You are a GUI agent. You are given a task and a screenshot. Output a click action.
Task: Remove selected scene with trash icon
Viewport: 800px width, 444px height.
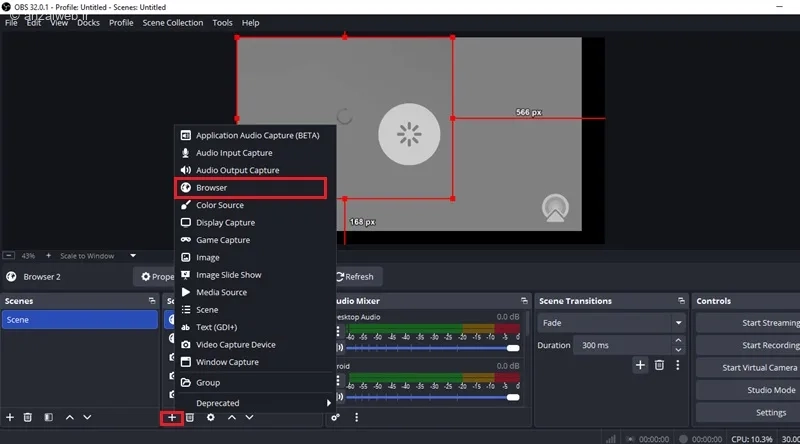point(28,417)
